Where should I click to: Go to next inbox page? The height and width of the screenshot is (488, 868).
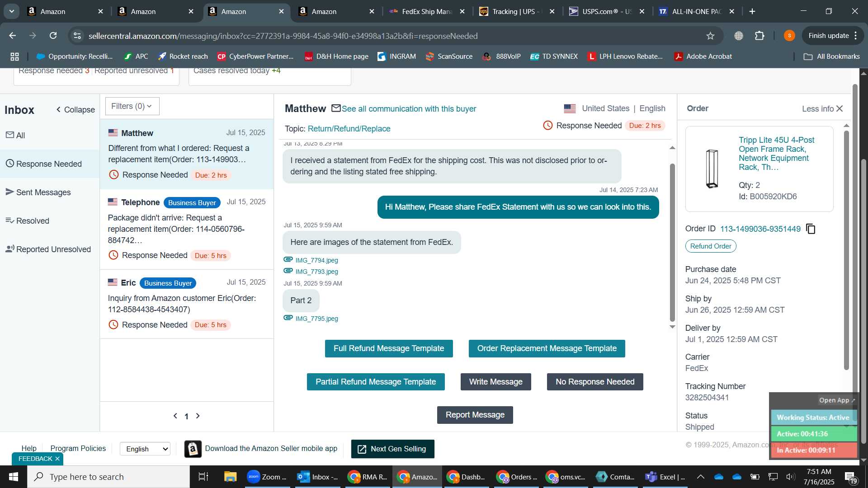coord(198,416)
